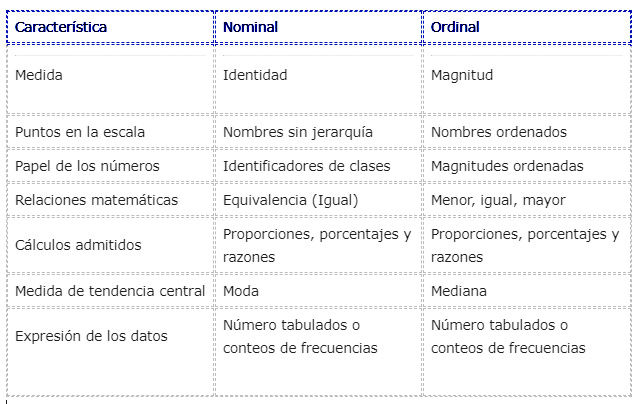Select the Papel de los números label
The height and width of the screenshot is (404, 641).
pos(87,166)
